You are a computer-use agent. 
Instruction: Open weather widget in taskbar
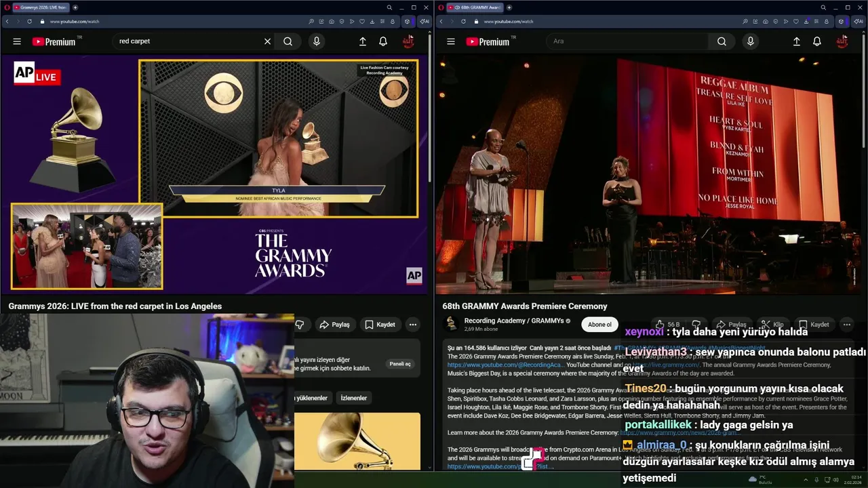(x=760, y=480)
